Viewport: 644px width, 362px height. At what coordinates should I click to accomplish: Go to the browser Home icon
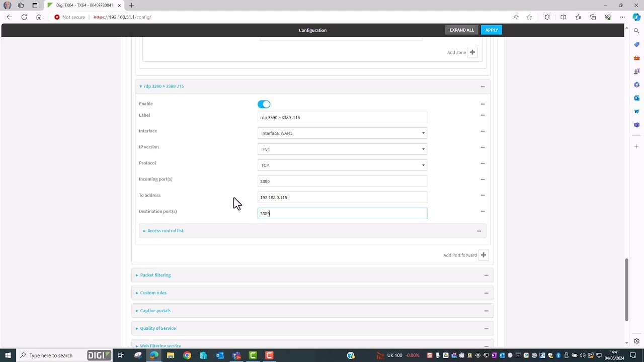(x=39, y=17)
